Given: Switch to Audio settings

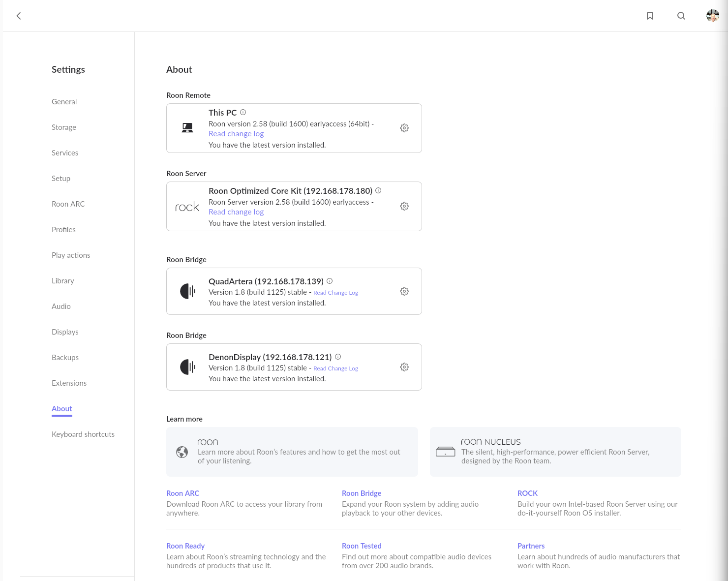Looking at the screenshot, I should click(x=61, y=306).
